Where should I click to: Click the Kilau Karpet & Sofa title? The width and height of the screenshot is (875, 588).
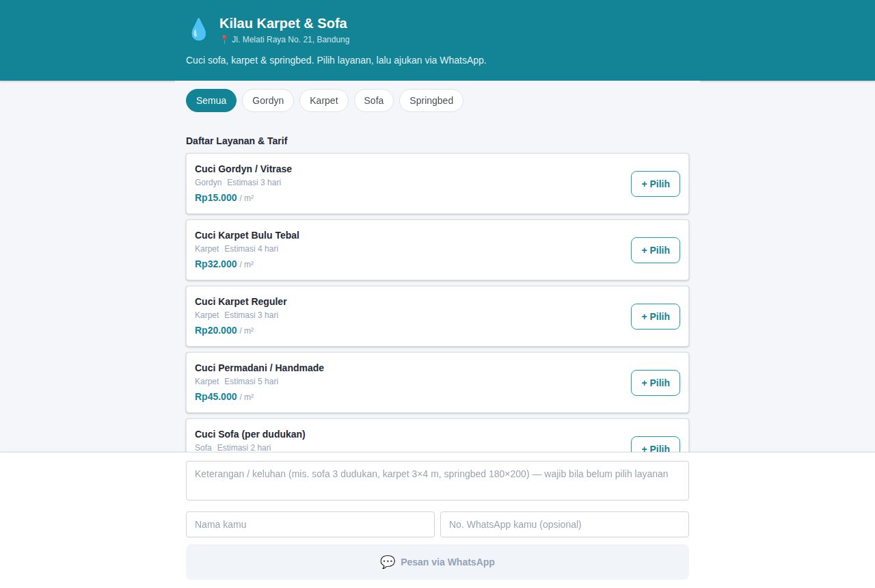[x=283, y=23]
